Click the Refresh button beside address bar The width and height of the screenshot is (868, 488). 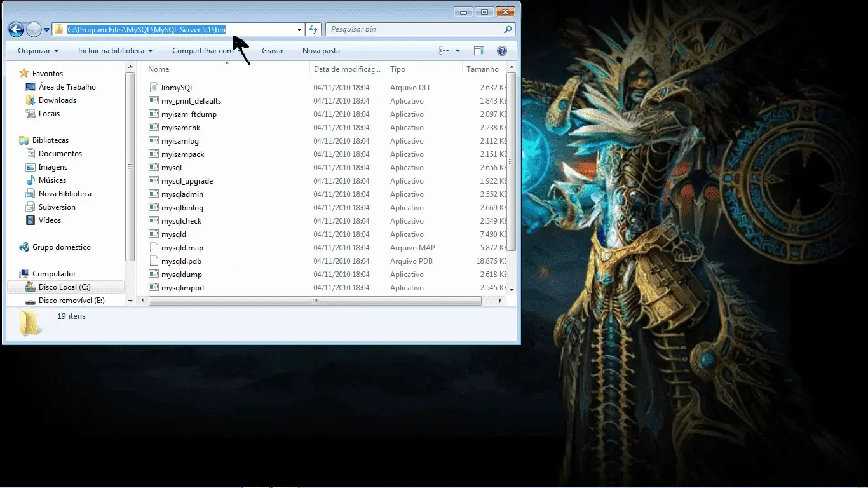[x=313, y=29]
